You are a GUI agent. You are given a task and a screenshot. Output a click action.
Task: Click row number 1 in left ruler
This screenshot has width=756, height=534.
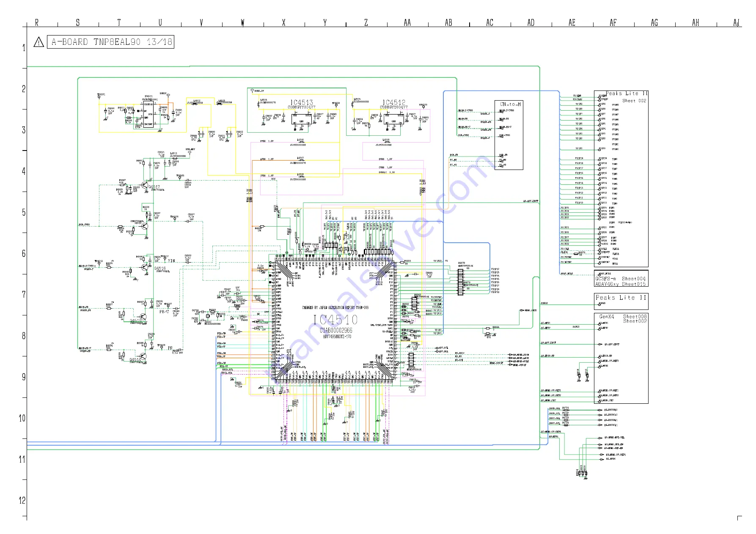pyautogui.click(x=24, y=48)
